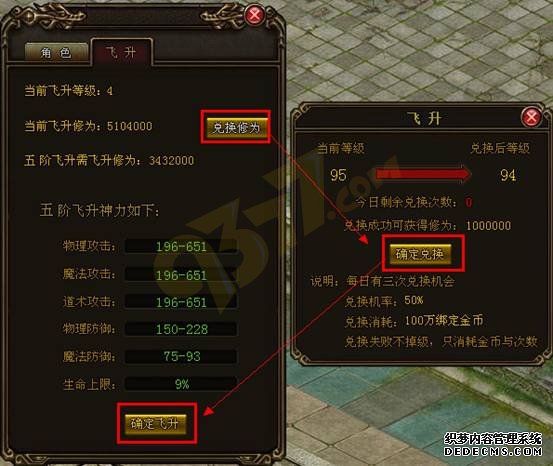
Task: Click the post-exchange level number 94
Action: point(508,175)
